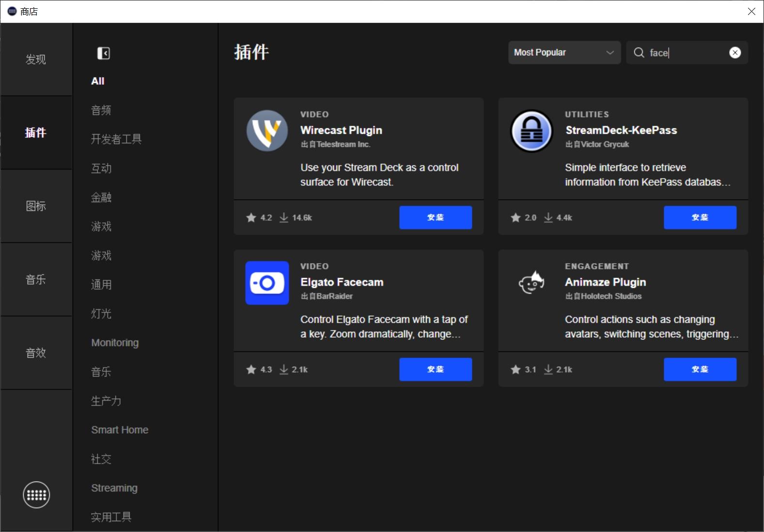Click the Wirecast download count icon
764x532 pixels.
284,218
